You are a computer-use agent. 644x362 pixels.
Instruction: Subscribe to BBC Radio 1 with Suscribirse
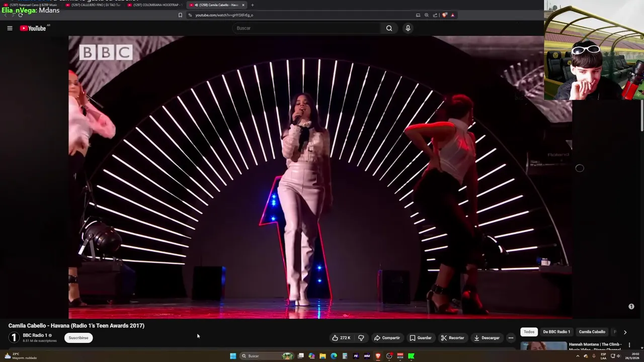[x=78, y=338]
